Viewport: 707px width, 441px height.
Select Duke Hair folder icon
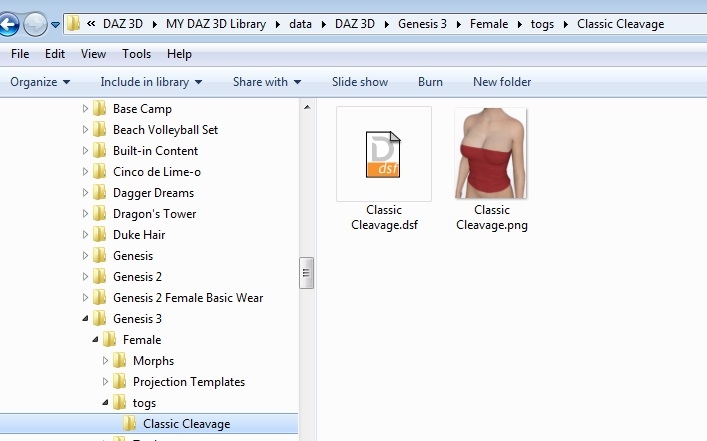pyautogui.click(x=100, y=234)
